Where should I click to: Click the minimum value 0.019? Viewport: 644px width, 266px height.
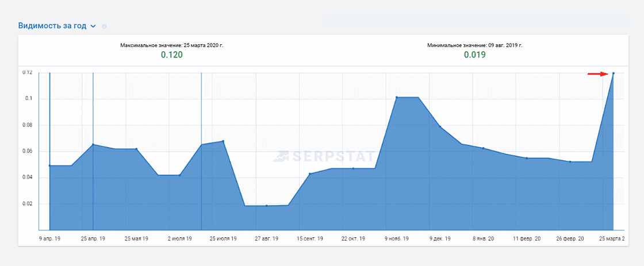coord(475,55)
